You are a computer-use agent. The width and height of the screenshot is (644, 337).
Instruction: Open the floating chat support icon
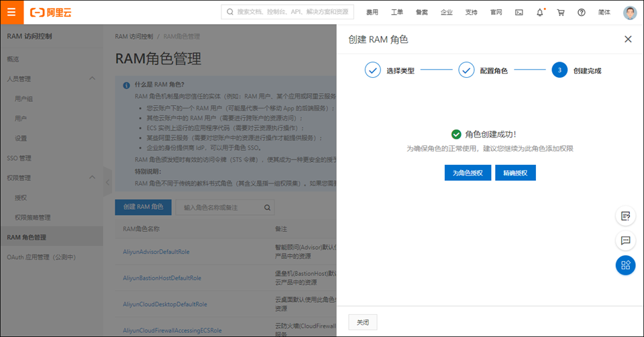click(x=625, y=240)
